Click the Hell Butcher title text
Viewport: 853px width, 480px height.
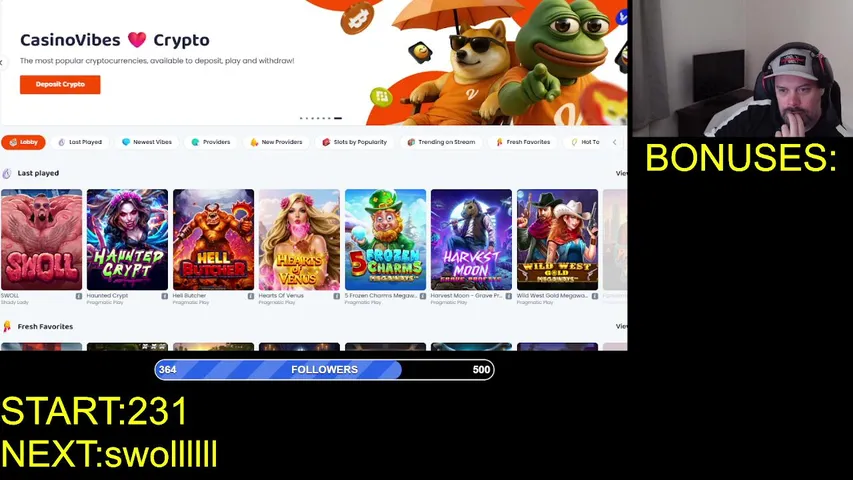tap(189, 296)
